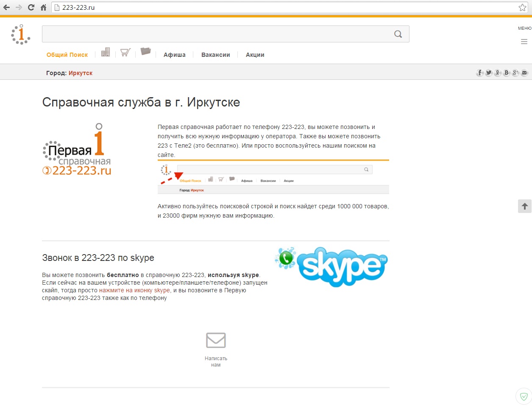532x406 pixels.
Task: Open the folder icon tab
Action: 146,51
